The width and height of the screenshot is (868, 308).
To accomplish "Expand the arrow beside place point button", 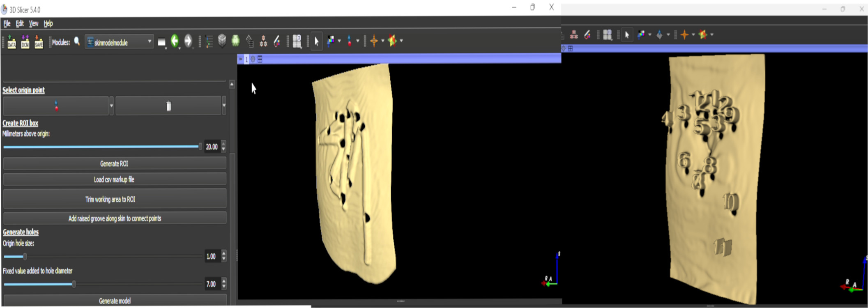I will click(111, 106).
